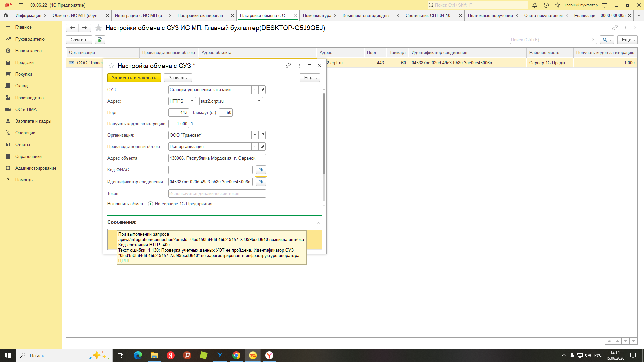Open the SUZ field reference link icon
This screenshot has height=362, width=644.
point(262,89)
